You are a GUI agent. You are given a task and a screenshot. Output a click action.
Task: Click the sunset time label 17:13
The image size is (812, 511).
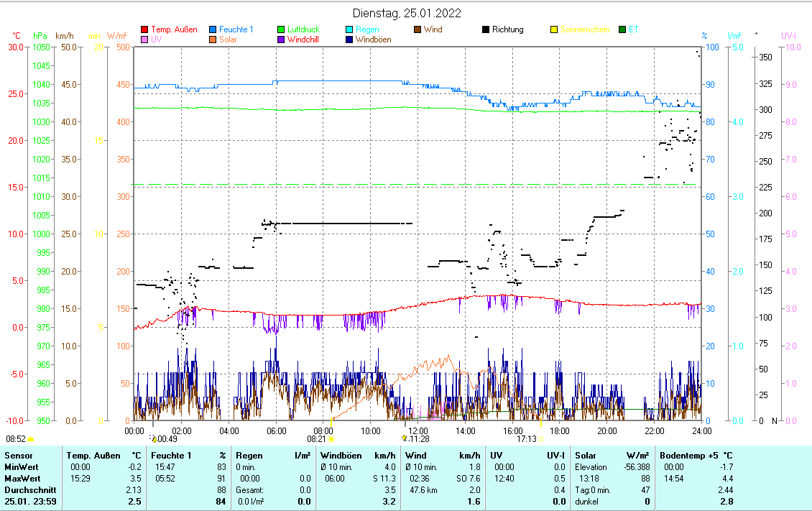(526, 438)
